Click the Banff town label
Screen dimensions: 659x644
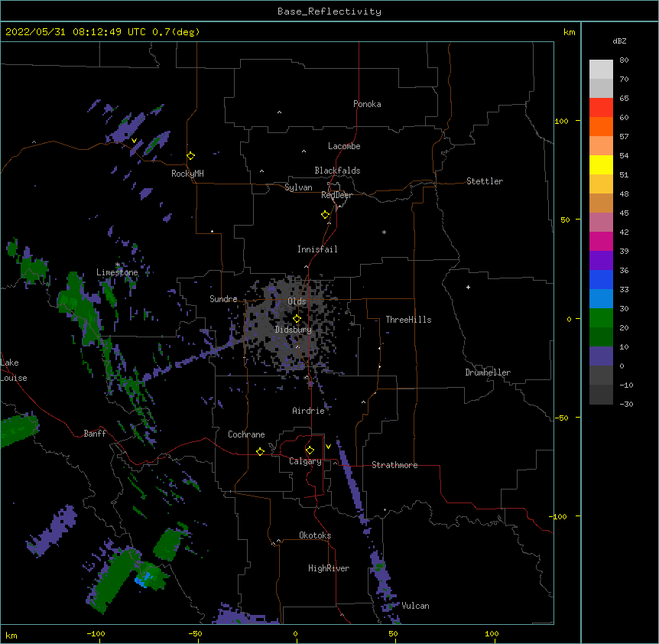95,434
